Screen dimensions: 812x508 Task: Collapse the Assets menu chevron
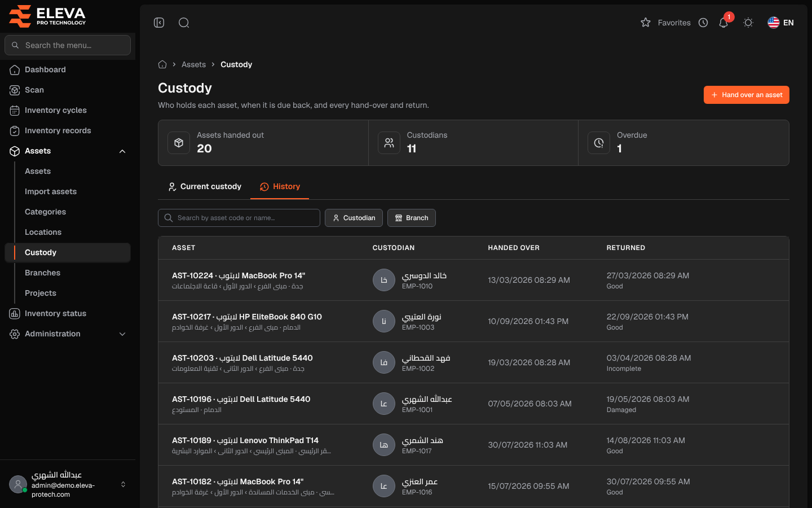tap(122, 151)
